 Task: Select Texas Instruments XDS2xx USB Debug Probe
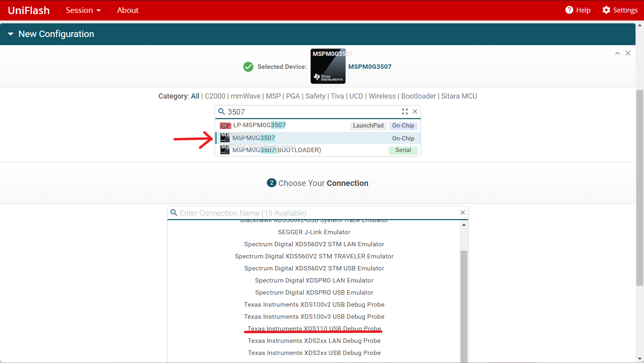pos(314,353)
